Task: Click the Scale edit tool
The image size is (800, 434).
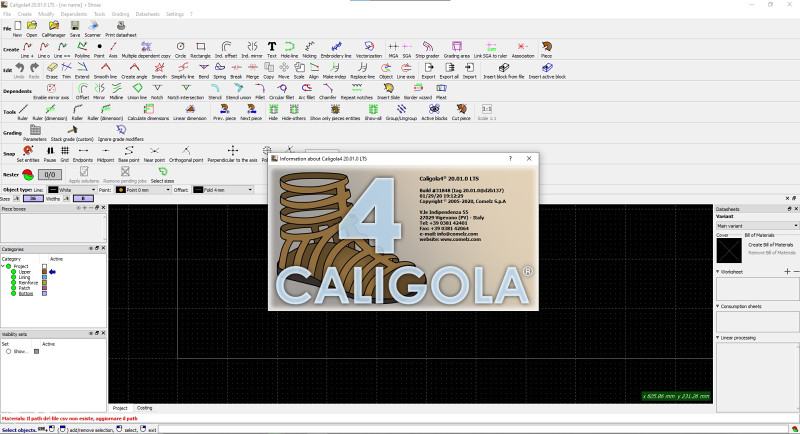Action: pyautogui.click(x=299, y=70)
